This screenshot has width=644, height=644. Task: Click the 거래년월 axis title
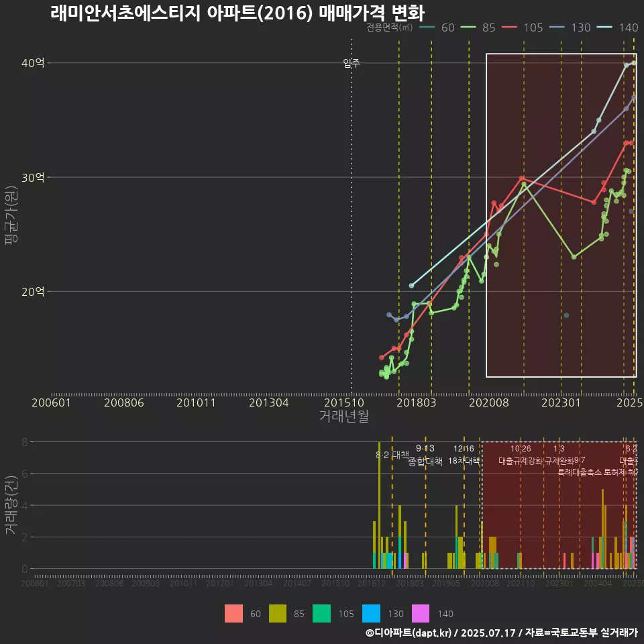point(344,416)
